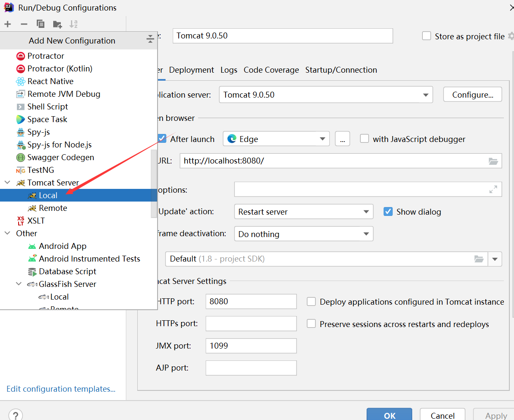The image size is (514, 420).
Task: Click the Remove Configuration minus icon
Action: tap(24, 24)
